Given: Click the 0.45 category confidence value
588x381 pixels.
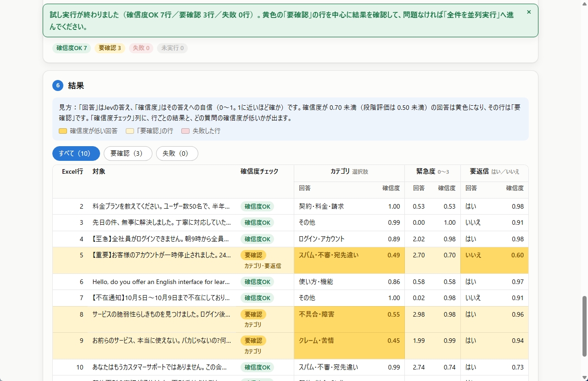Looking at the screenshot, I should tap(394, 341).
